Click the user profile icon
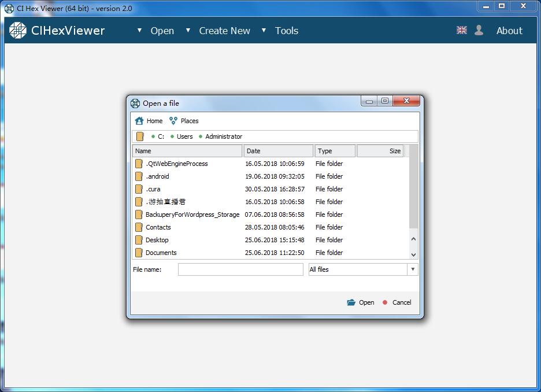This screenshot has width=541, height=392. click(x=479, y=31)
